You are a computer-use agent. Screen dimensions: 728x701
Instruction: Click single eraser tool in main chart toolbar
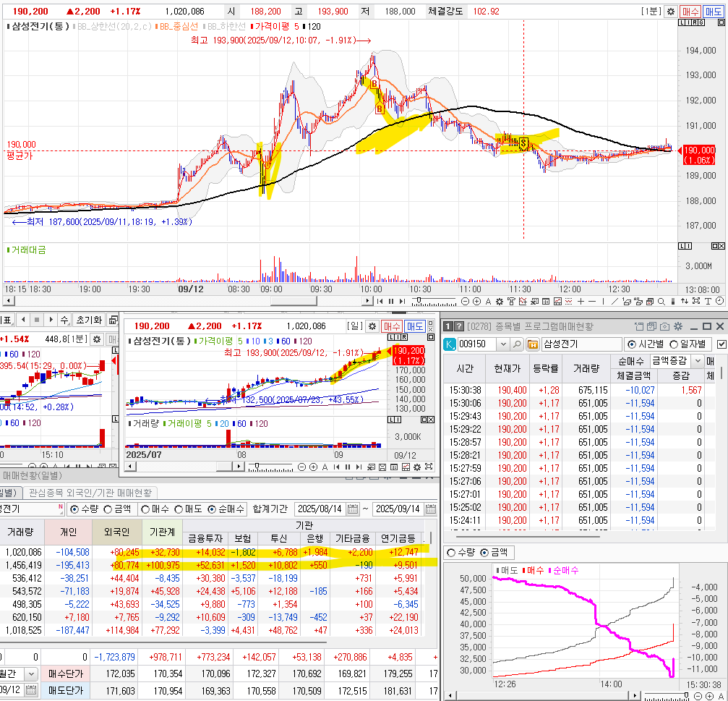coord(626,302)
